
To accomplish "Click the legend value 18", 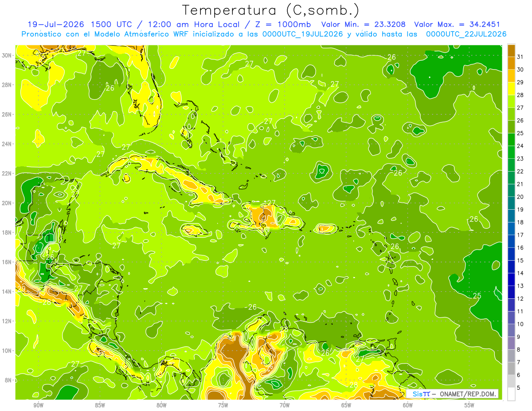I will pyautogui.click(x=520, y=223).
